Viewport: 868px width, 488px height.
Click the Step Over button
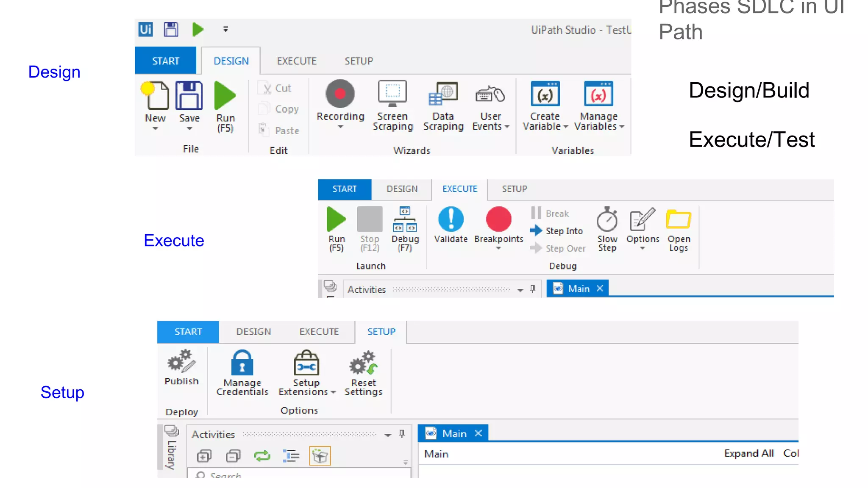[558, 248]
